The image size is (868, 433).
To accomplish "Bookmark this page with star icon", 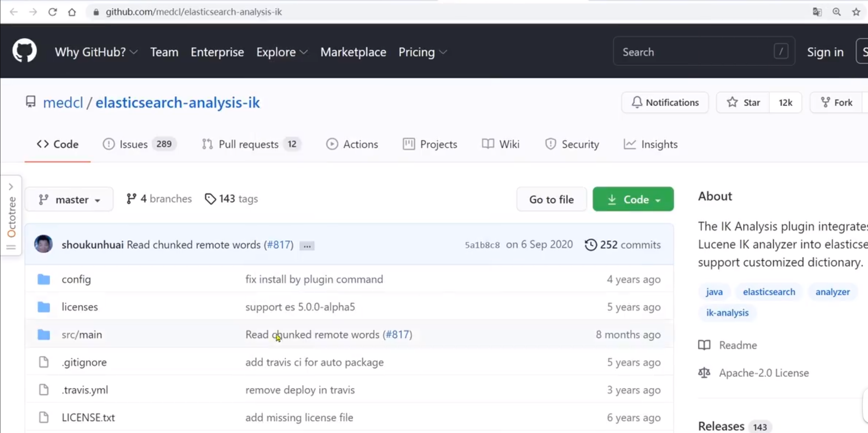I will (x=856, y=12).
